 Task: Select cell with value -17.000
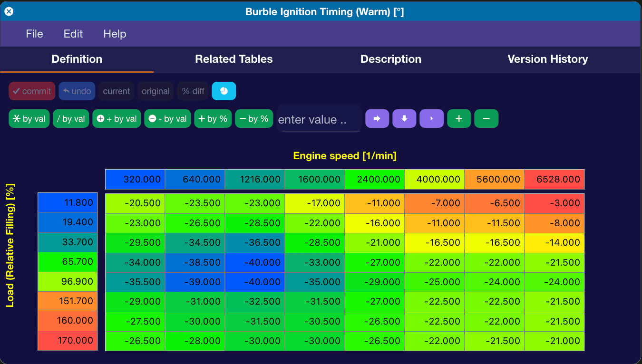(x=315, y=203)
